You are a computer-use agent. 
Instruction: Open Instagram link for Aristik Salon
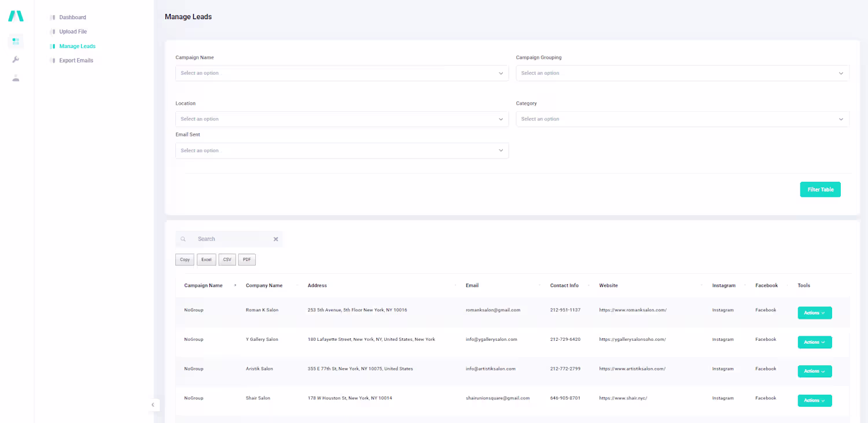723,369
